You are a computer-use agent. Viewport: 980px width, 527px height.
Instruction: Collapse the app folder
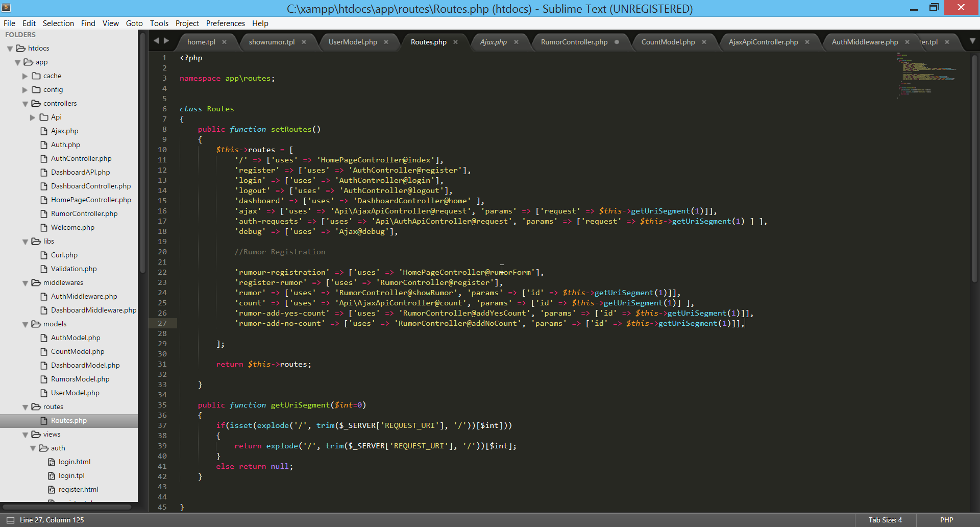point(18,62)
